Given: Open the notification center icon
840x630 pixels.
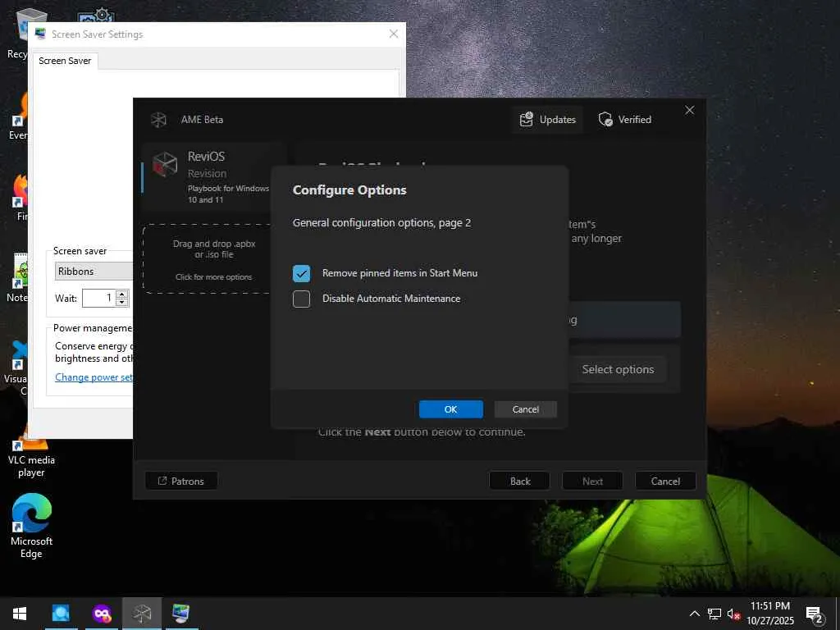Looking at the screenshot, I should tap(814, 614).
